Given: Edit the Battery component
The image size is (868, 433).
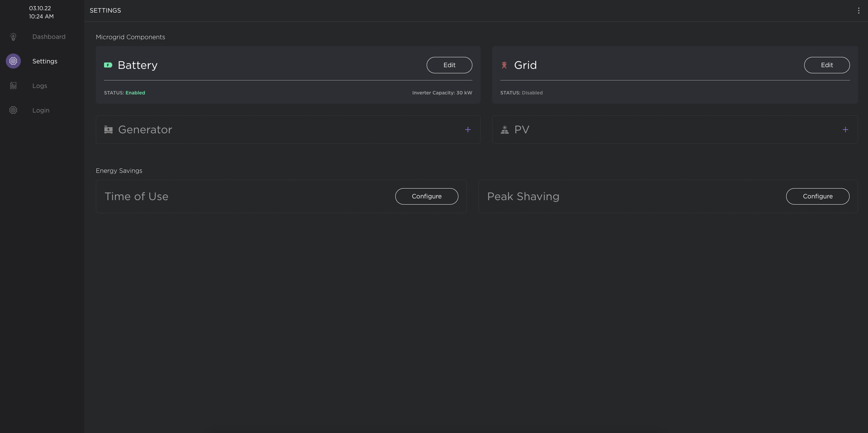Looking at the screenshot, I should point(449,65).
